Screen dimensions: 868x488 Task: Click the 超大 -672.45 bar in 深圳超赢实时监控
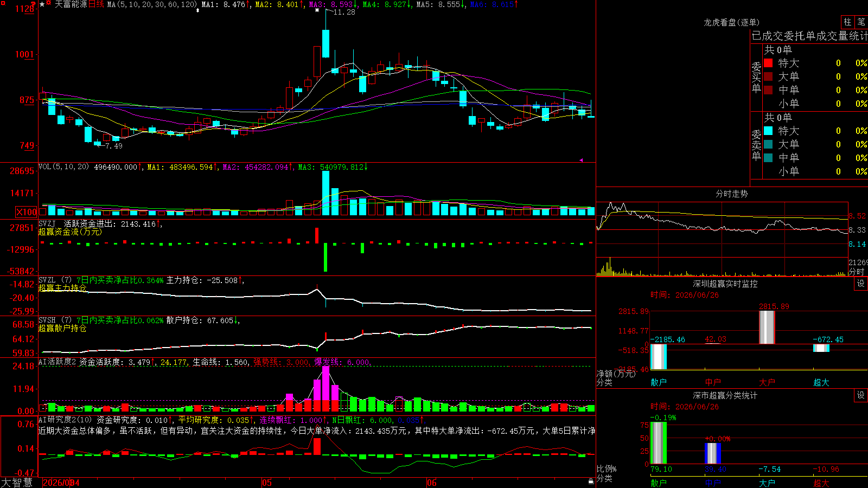(x=821, y=348)
